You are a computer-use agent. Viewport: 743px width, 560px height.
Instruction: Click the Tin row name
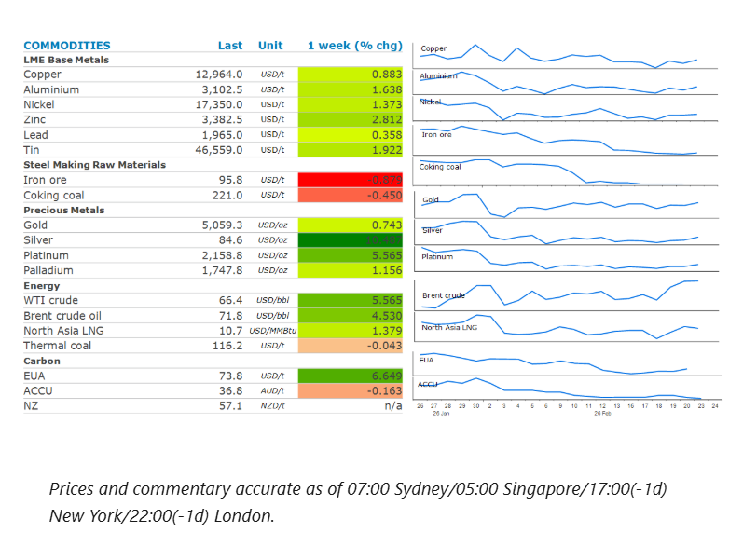tap(32, 150)
